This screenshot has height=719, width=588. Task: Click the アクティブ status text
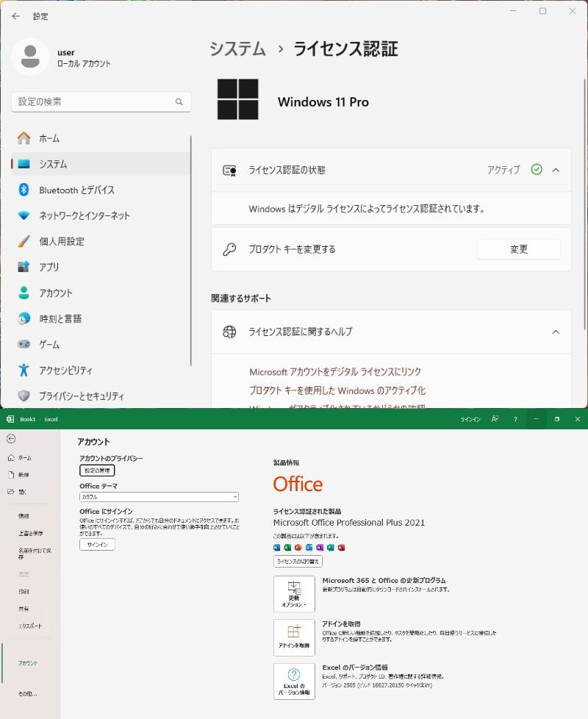(x=503, y=170)
